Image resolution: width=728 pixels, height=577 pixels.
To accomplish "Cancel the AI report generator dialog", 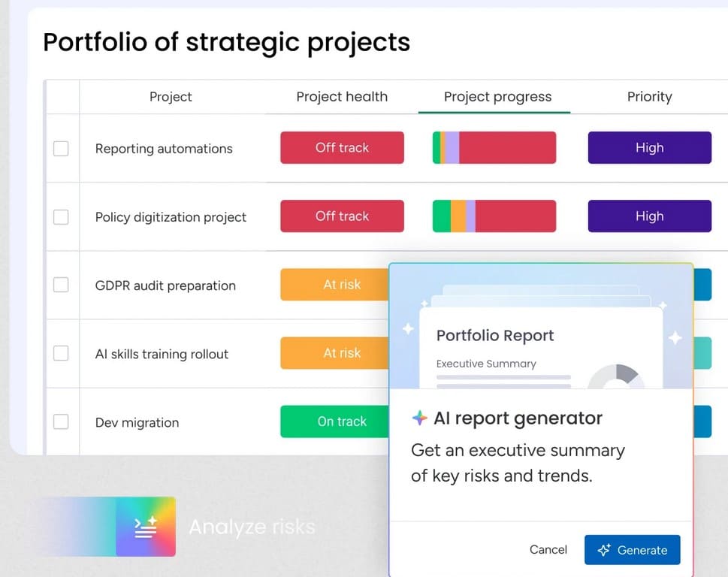I will point(548,550).
